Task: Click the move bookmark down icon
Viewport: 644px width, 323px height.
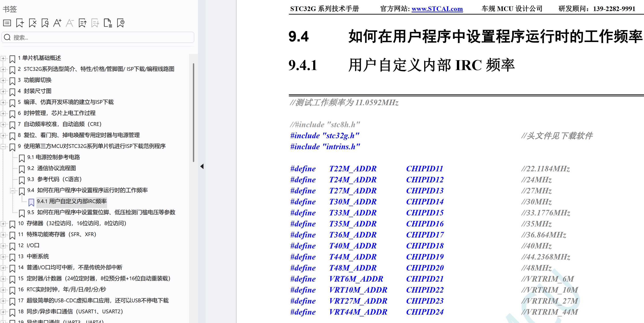Action: click(x=95, y=23)
